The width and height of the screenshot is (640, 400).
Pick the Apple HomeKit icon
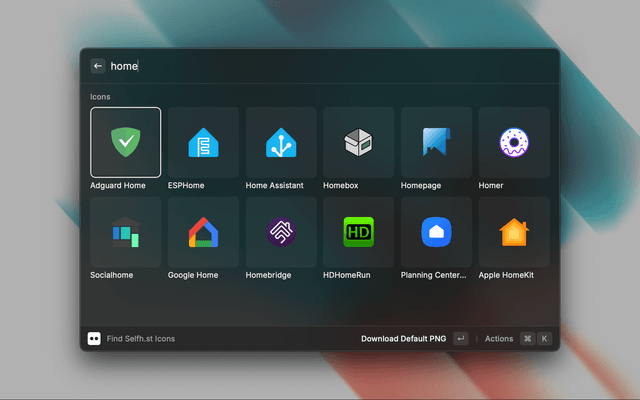(514, 232)
